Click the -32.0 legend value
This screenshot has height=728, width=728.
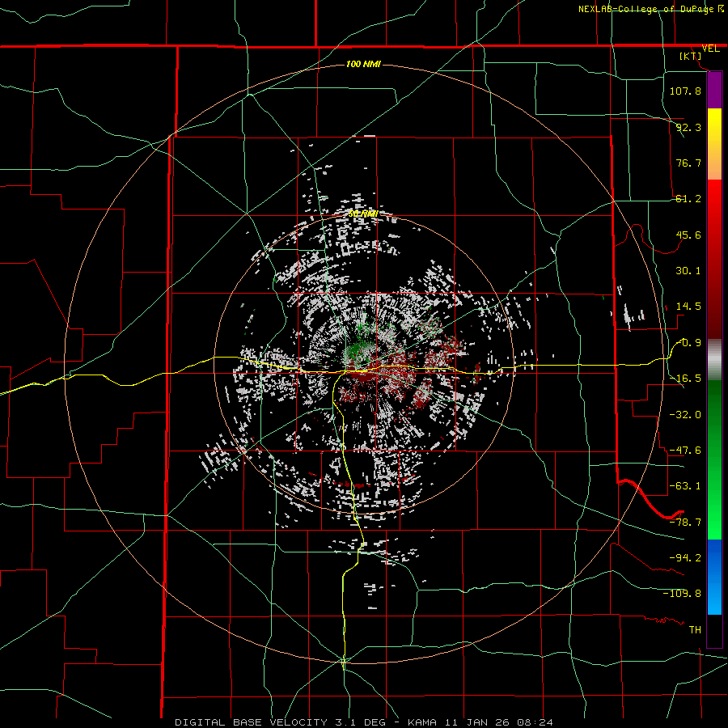(685, 415)
